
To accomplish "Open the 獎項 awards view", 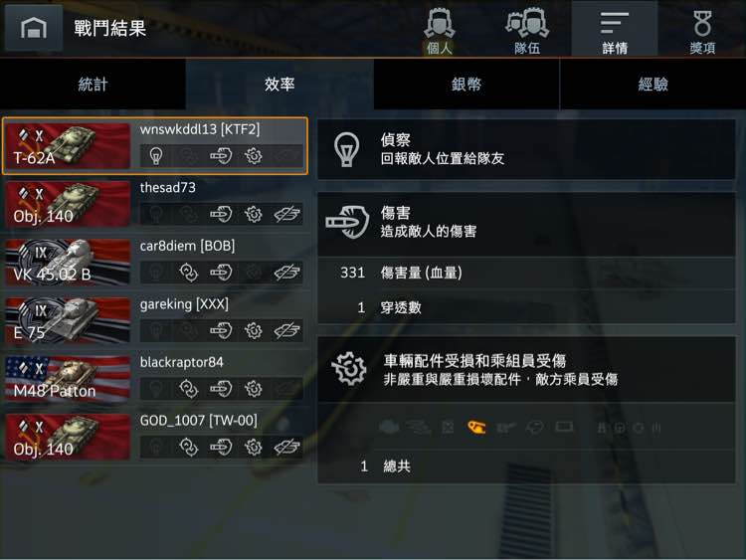I will [x=702, y=30].
